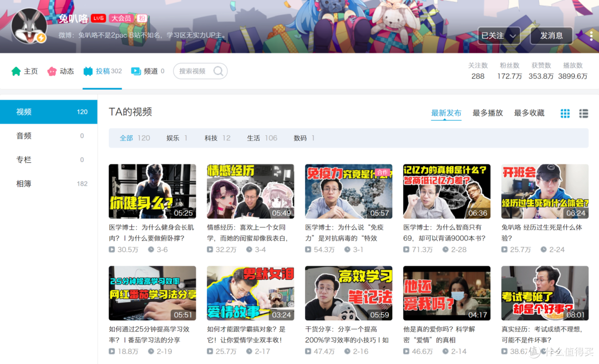Open the three-dot more menu
Viewport: 599px width, 364px height.
coord(591,35)
